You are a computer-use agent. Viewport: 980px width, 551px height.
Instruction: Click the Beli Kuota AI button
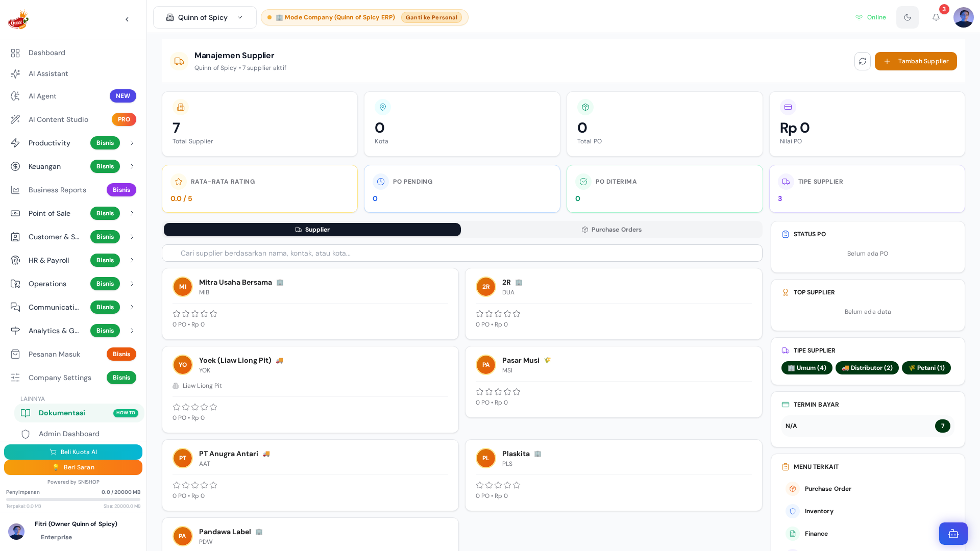click(x=73, y=452)
